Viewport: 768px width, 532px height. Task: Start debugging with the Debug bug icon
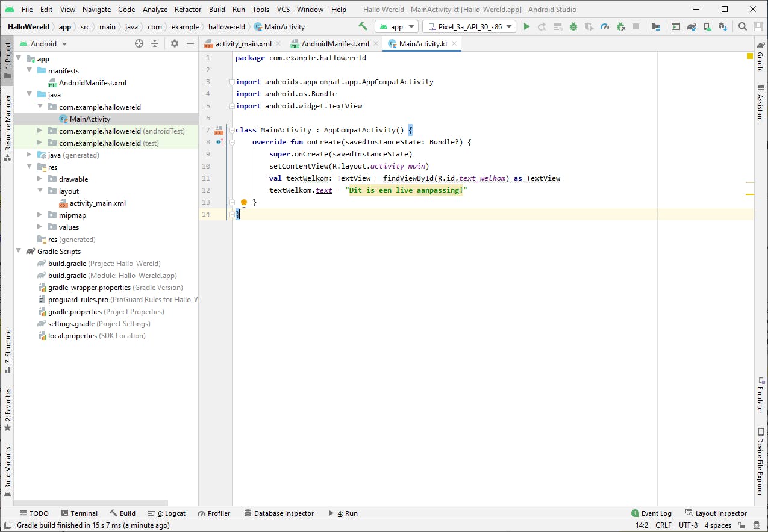(x=573, y=26)
